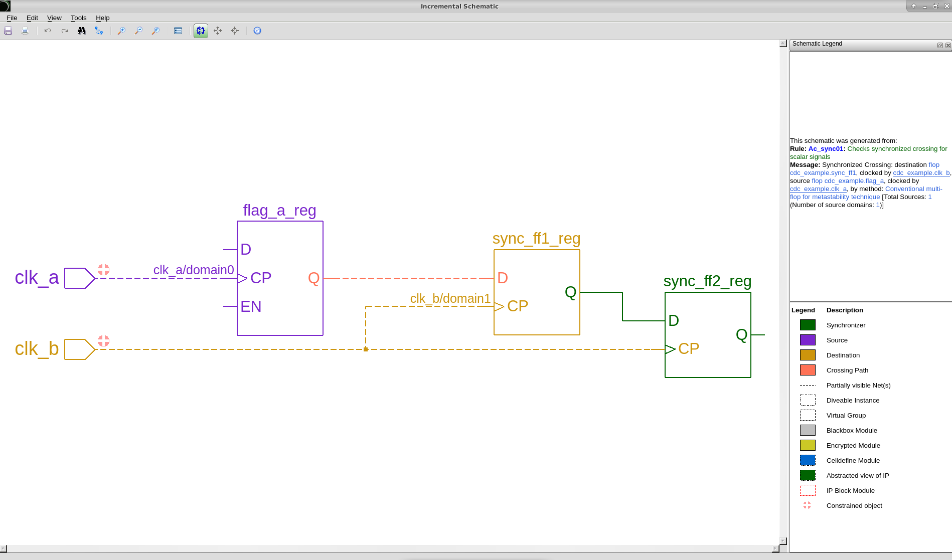This screenshot has width=952, height=560.
Task: Click the constraint marker on clk_a
Action: [103, 270]
